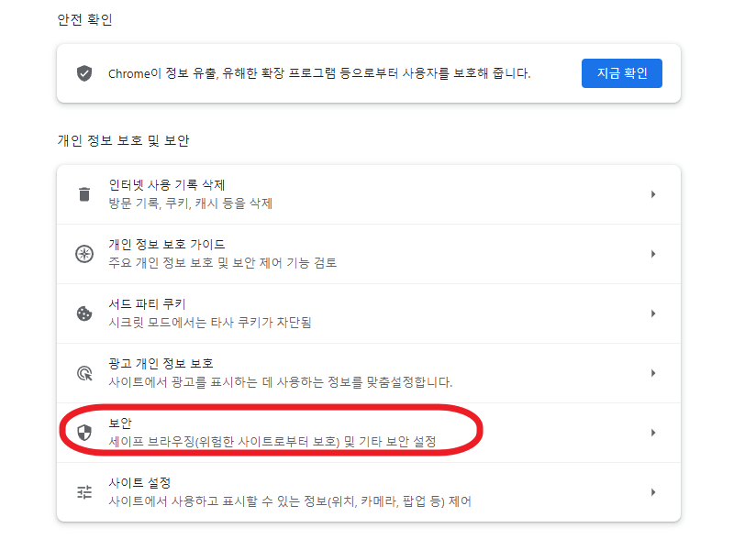This screenshot has width=756, height=539.
Task: Expand the 사이트 설정 row chevron
Action: pyautogui.click(x=653, y=491)
